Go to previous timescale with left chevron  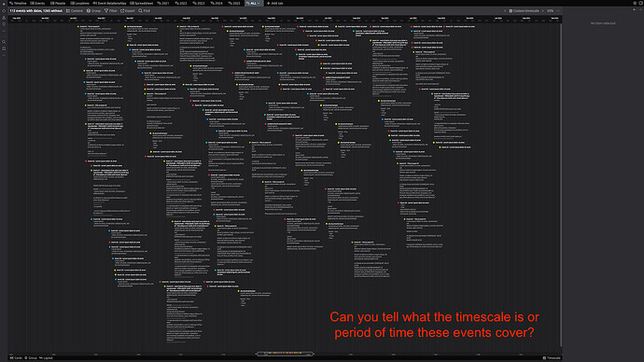[505, 10]
